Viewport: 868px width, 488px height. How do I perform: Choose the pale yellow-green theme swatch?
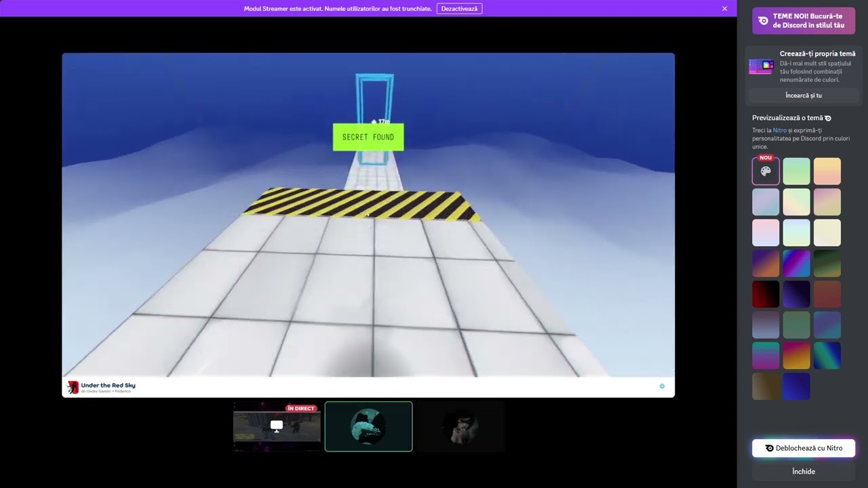click(x=797, y=202)
